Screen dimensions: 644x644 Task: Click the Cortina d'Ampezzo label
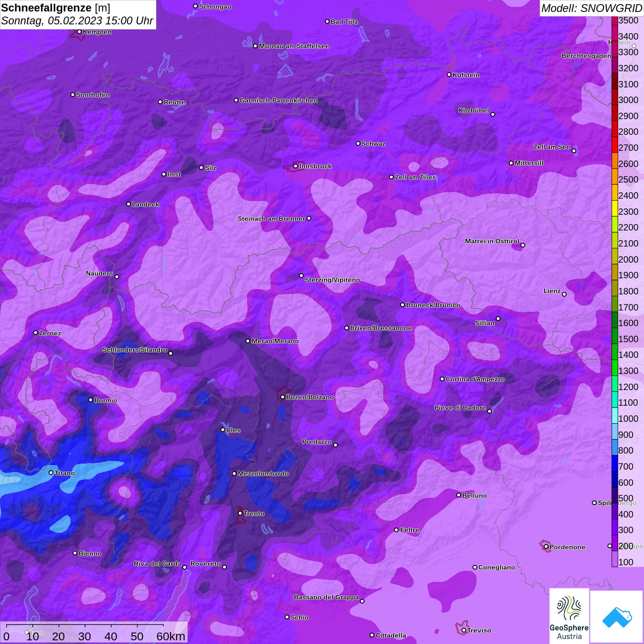pos(475,379)
